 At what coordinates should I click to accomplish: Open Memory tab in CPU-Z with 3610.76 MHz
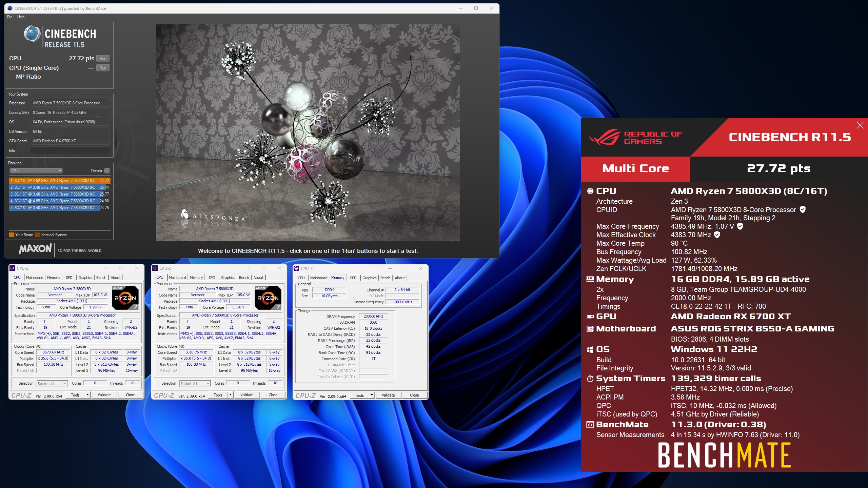tap(196, 278)
